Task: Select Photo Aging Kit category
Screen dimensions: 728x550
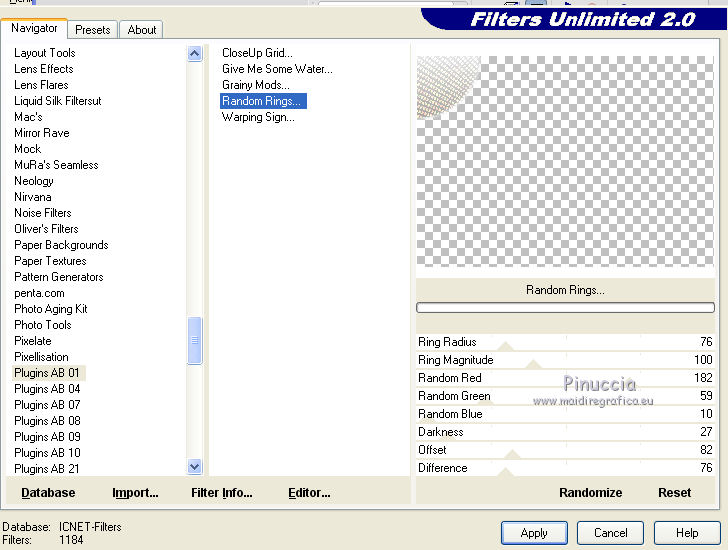Action: [x=51, y=309]
